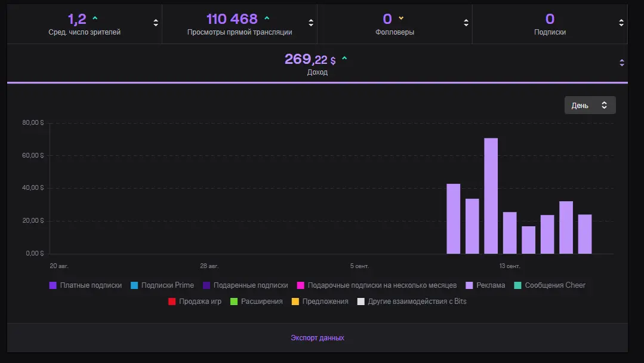Screen dimensions: 644x363
Task: Toggle Предложения legend swatch
Action: pos(295,302)
